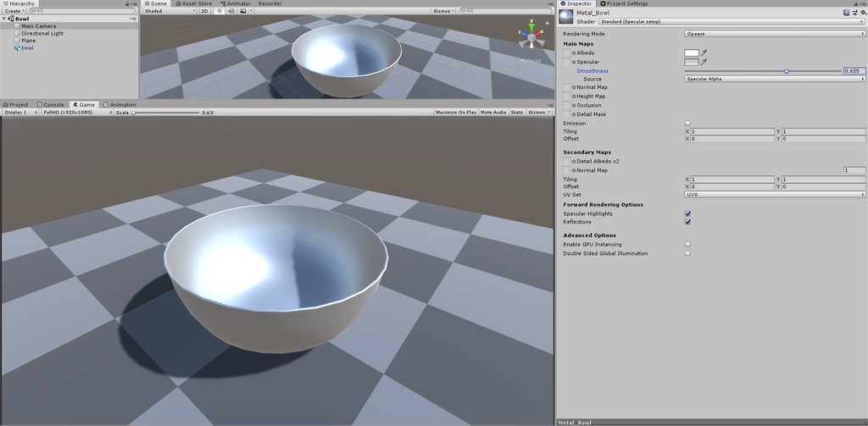Click the Smoothness value field 0.655
The image size is (868, 426).
854,71
